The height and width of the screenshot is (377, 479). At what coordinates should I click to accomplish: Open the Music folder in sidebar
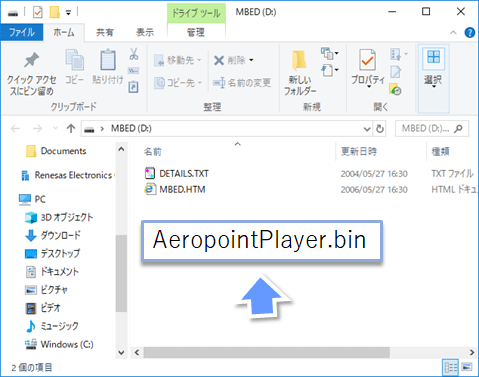(x=59, y=326)
